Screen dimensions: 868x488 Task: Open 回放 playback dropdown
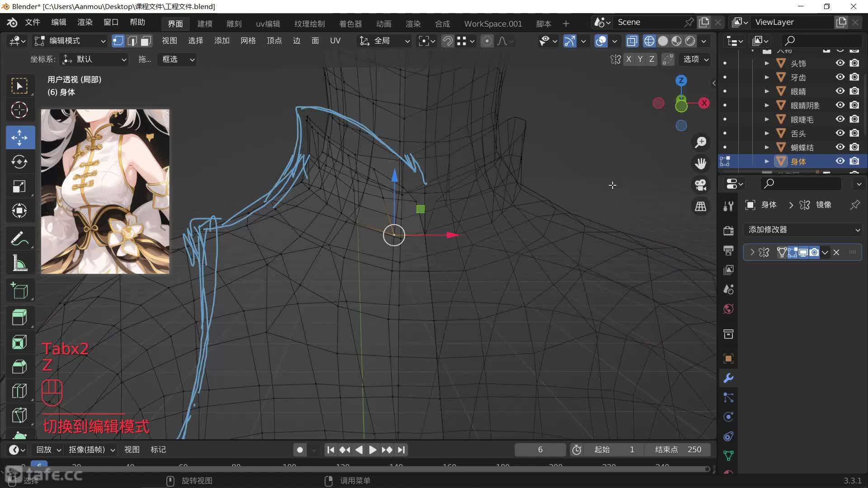coord(48,450)
